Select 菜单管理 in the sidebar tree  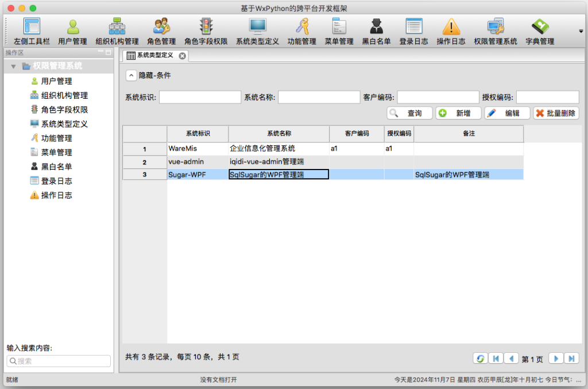56,152
